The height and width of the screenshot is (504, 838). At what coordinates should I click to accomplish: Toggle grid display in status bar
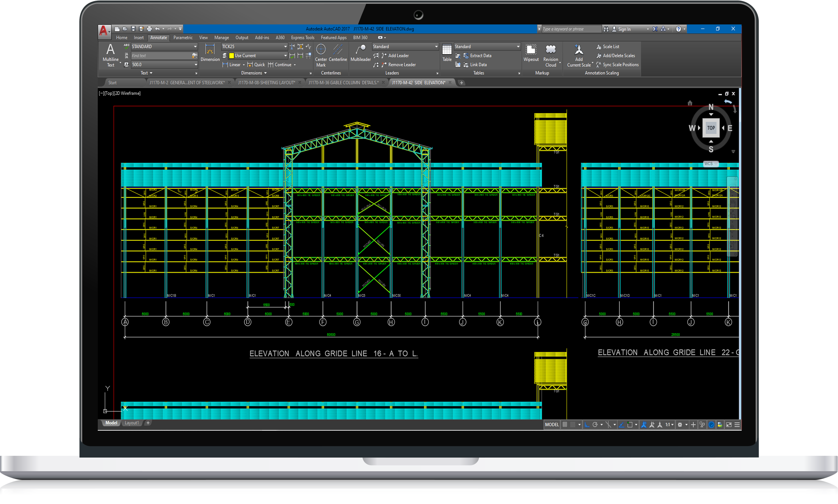click(x=565, y=425)
